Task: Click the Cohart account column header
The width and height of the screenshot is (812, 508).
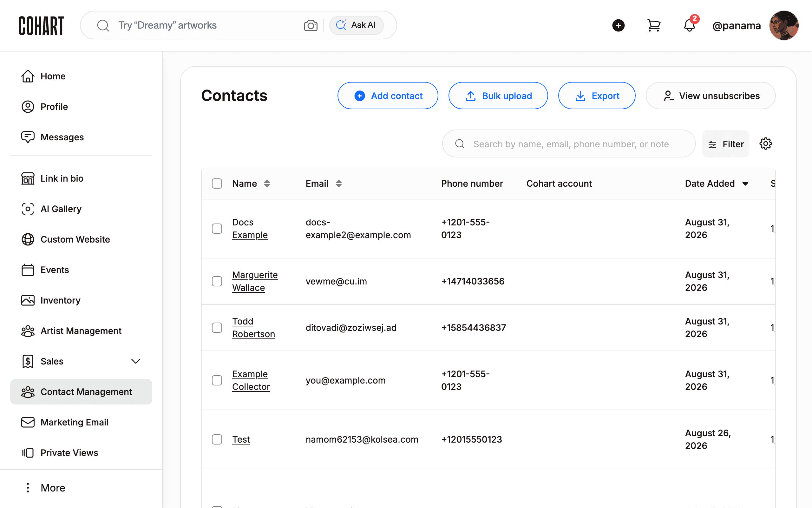Action: tap(559, 184)
